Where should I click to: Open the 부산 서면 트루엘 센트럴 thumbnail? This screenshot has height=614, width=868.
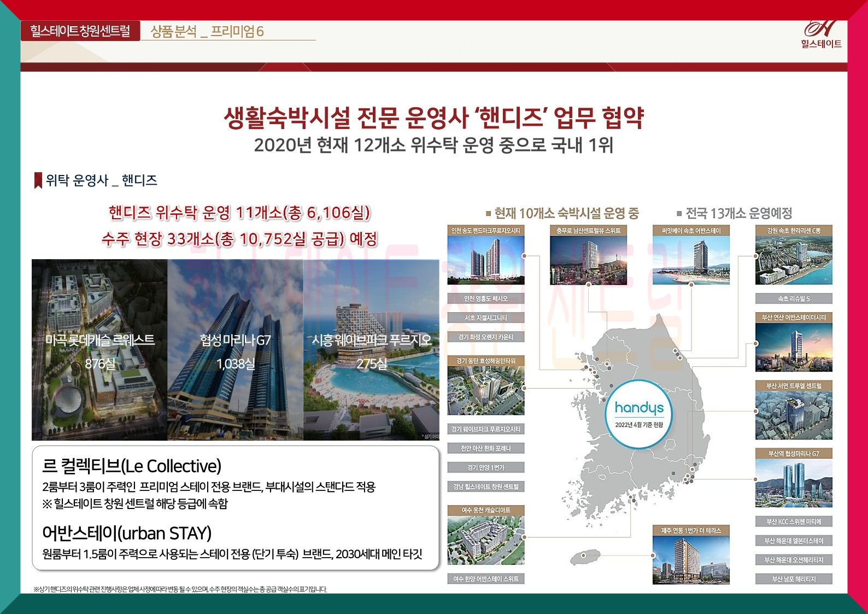[794, 411]
